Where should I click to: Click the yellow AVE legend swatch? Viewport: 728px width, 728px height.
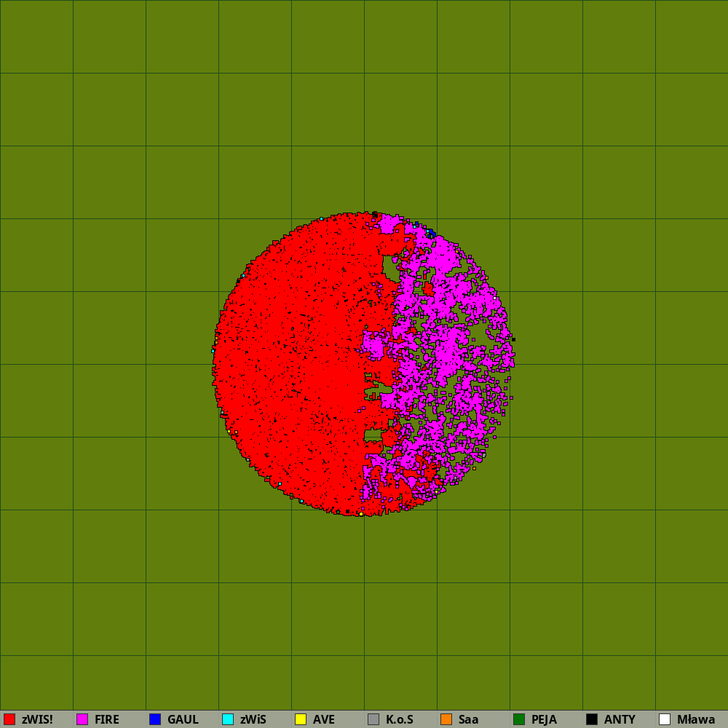pos(301,719)
